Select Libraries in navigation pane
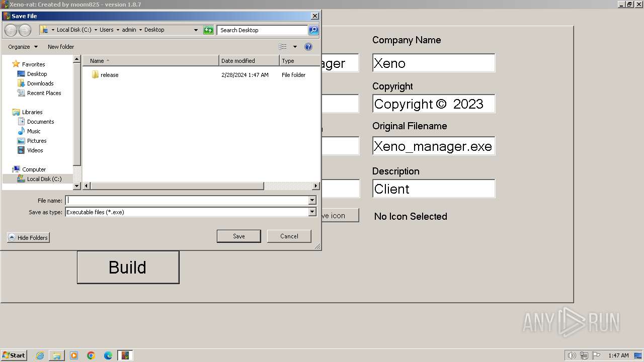This screenshot has height=362, width=644. [x=32, y=112]
